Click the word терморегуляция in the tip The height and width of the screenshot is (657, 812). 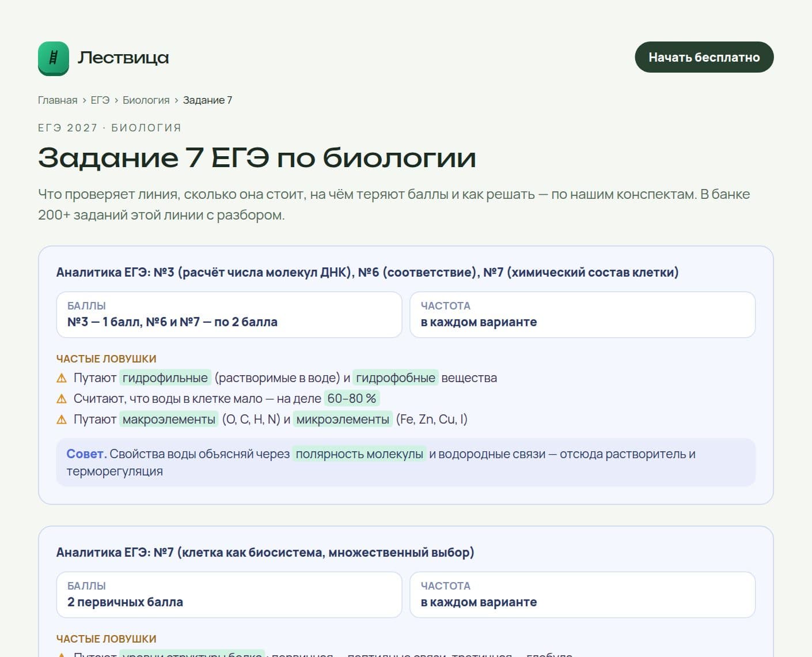[115, 471]
